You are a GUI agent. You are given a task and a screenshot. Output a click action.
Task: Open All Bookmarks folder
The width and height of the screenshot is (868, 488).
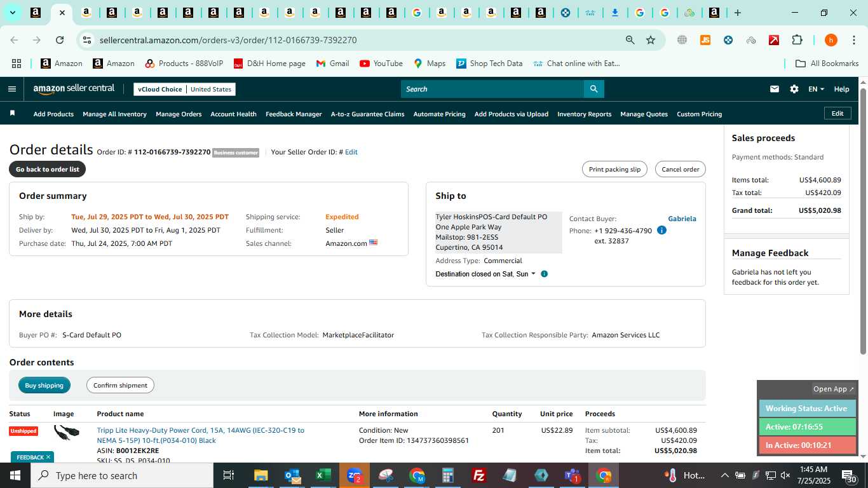(x=827, y=64)
